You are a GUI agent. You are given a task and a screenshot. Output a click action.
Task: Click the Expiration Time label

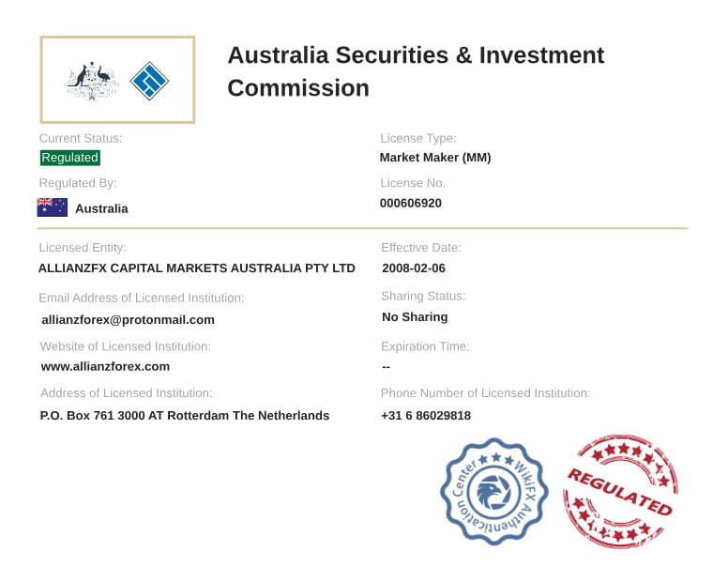[425, 346]
